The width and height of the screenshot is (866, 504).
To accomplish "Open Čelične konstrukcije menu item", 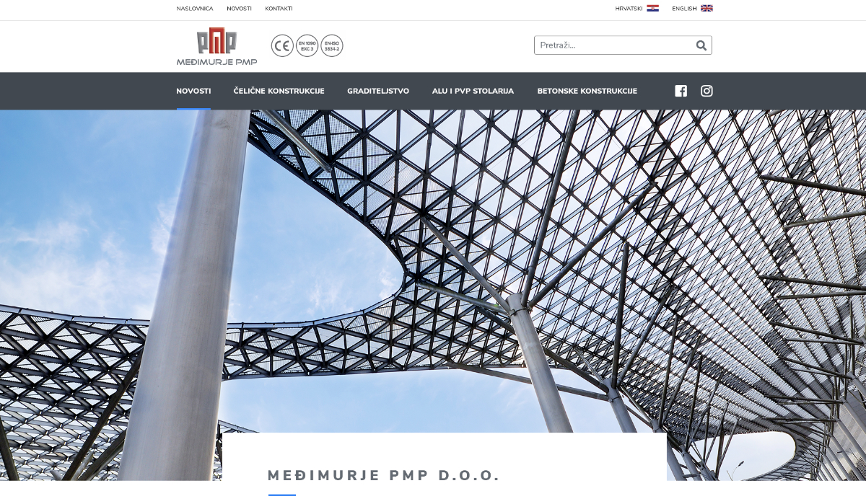I will click(279, 91).
